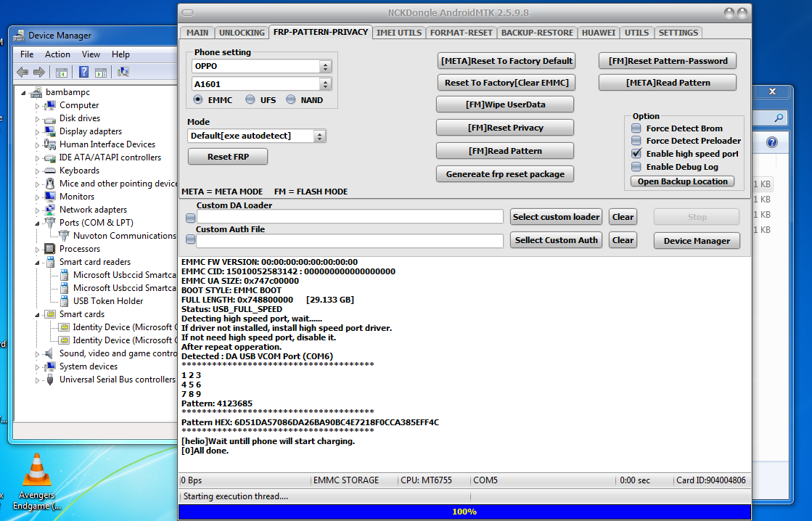Viewport: 812px width, 521px height.
Task: Tick the Custom Auth File checkbox
Action: (191, 239)
